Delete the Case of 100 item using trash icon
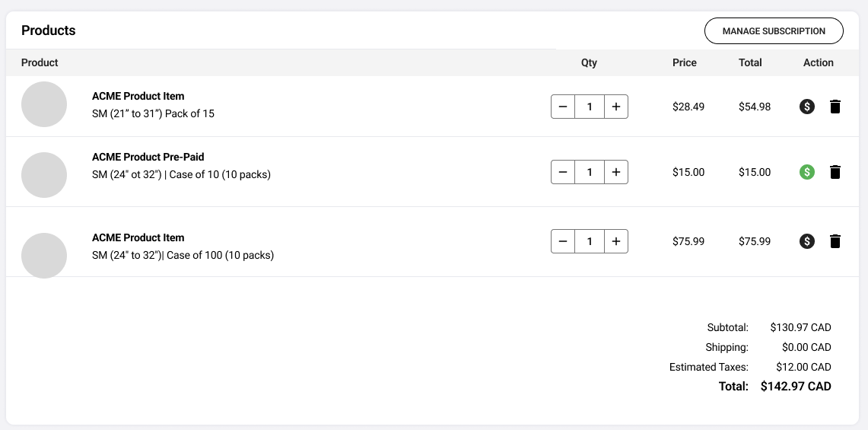The height and width of the screenshot is (430, 868). pyautogui.click(x=835, y=241)
